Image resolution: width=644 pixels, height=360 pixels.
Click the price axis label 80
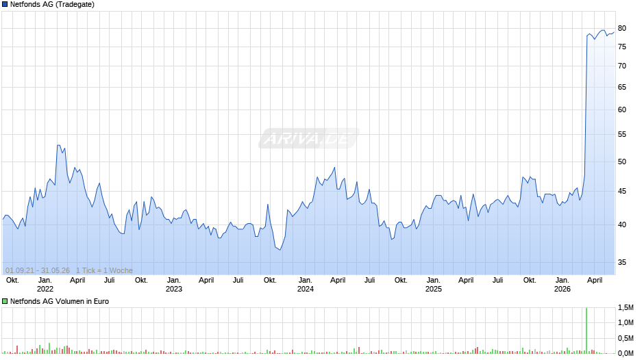622,28
